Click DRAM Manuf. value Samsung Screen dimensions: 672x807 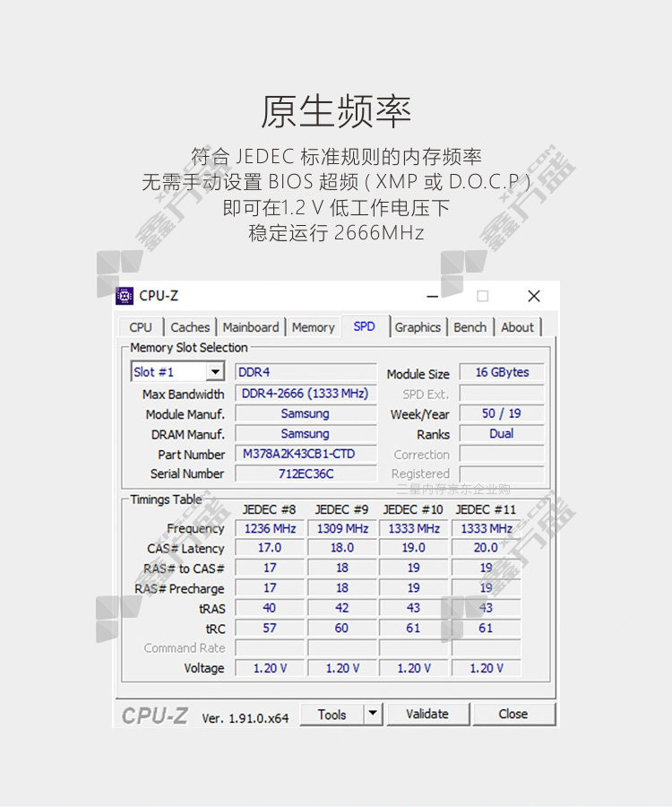pos(306,434)
